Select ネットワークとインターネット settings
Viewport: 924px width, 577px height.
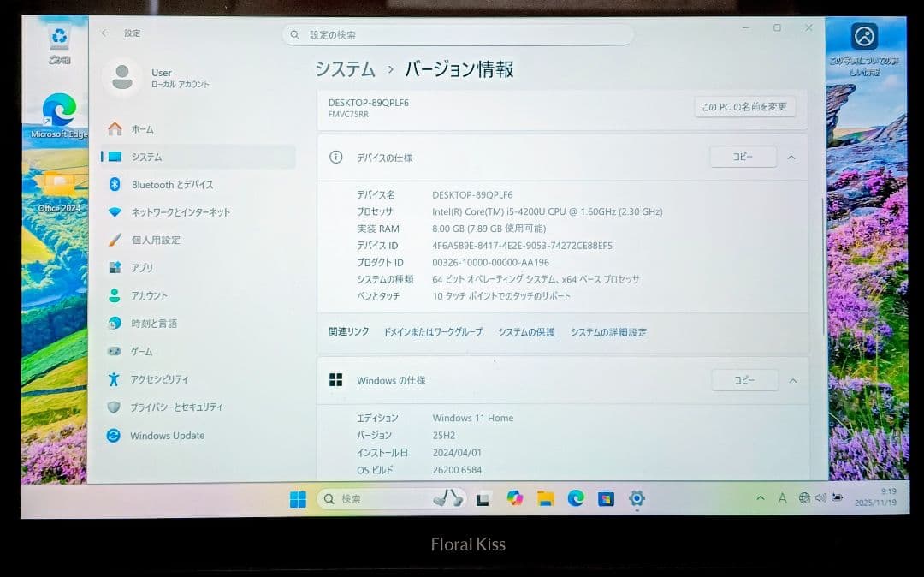[188, 212]
